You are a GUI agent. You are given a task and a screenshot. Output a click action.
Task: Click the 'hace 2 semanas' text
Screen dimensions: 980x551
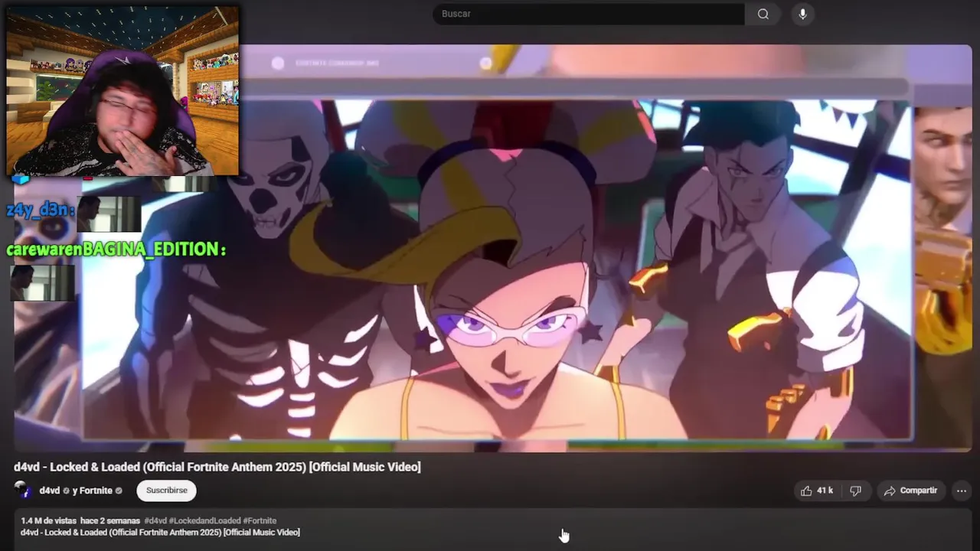point(109,520)
